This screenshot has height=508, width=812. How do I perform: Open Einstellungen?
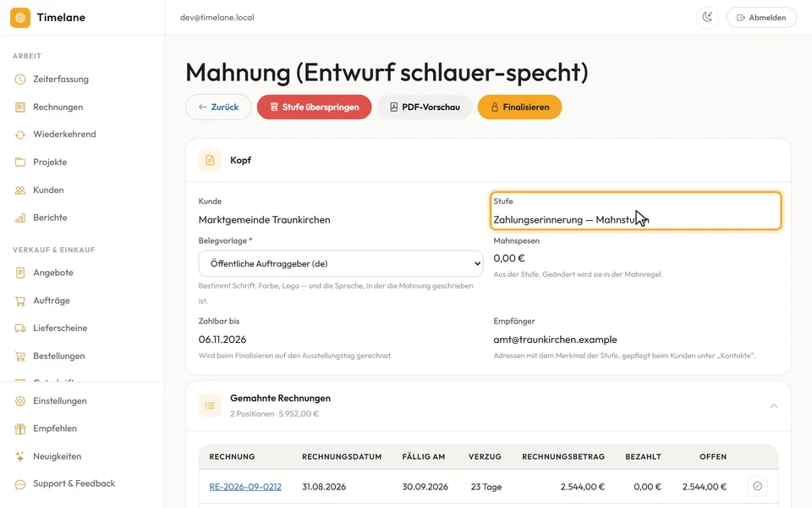pyautogui.click(x=59, y=401)
